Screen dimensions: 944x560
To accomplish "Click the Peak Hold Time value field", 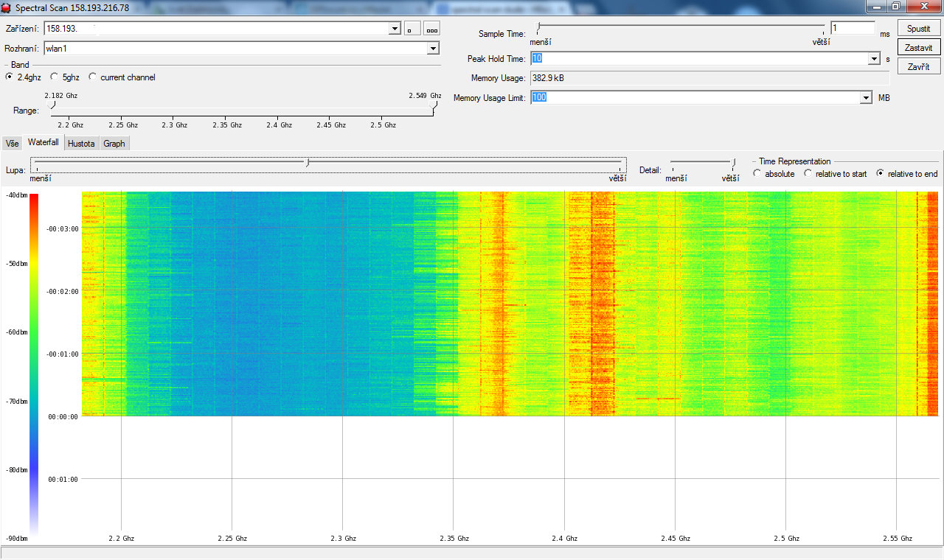I will 699,58.
